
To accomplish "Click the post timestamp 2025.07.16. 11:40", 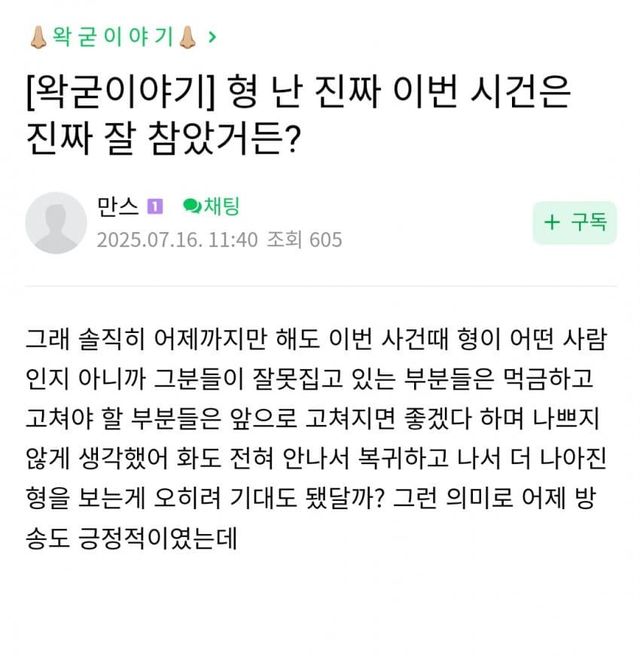I will tap(177, 240).
